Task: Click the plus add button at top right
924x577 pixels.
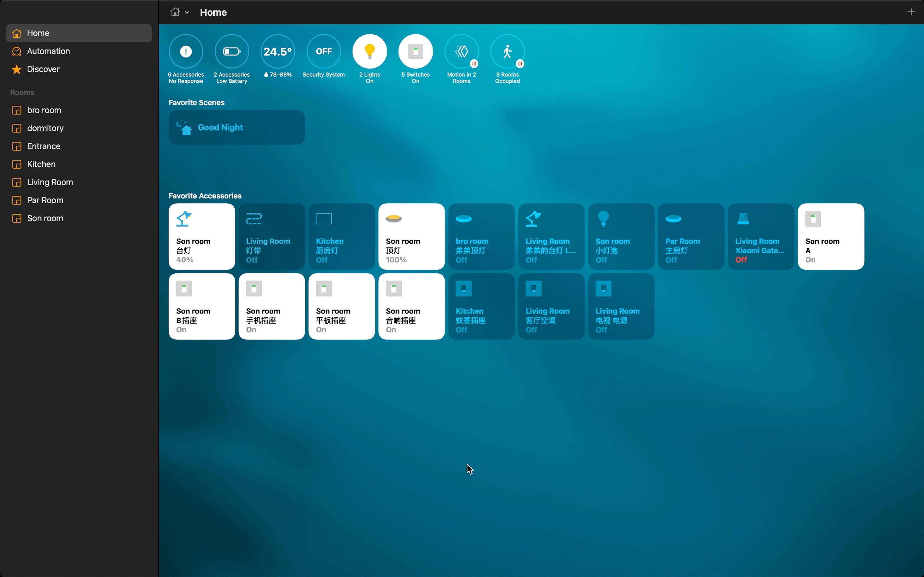Action: [x=911, y=12]
